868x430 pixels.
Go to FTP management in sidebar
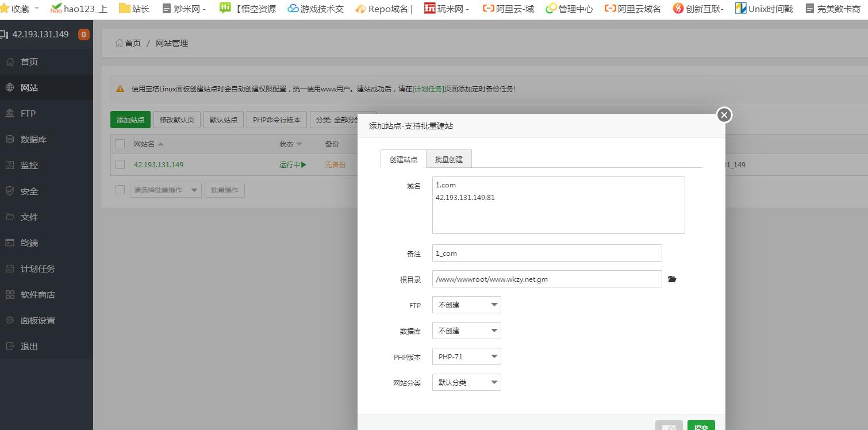(28, 114)
